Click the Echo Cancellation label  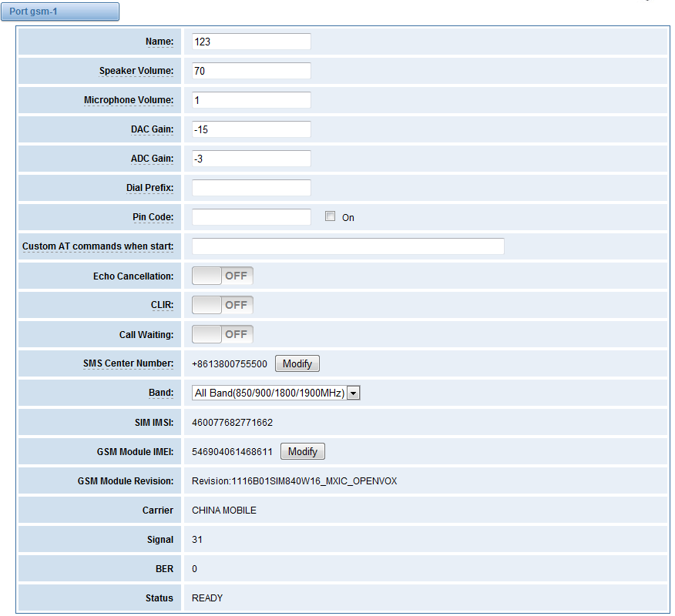(133, 276)
